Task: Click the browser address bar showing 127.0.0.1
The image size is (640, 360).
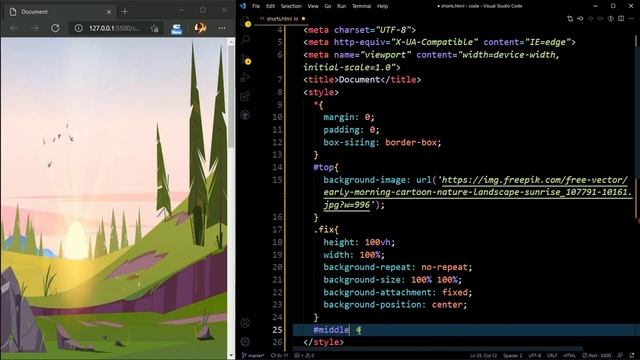Action: pos(115,28)
